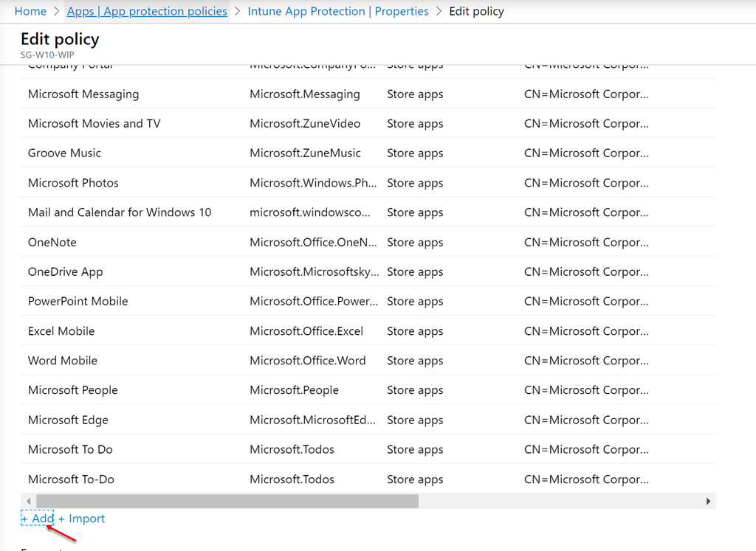Click the horizontal scrollbar right arrow
Screen dimensions: 756x551
pyautogui.click(x=708, y=502)
